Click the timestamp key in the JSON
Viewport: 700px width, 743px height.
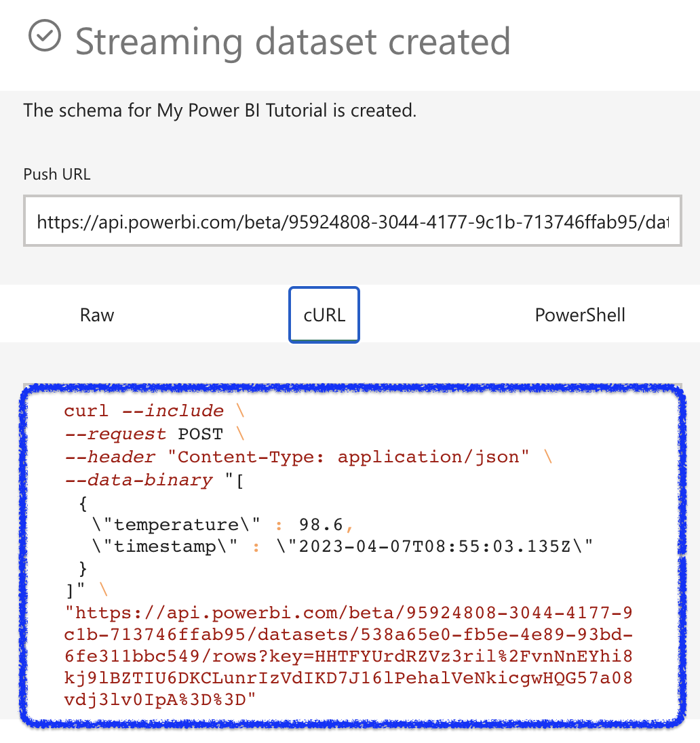[167, 547]
